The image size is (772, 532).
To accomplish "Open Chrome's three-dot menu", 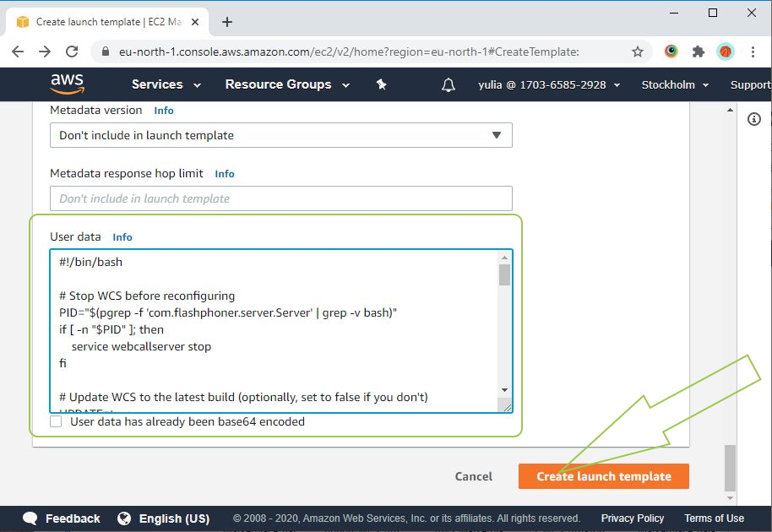I will [753, 52].
